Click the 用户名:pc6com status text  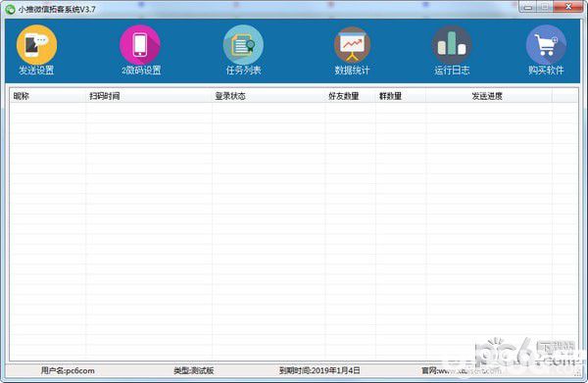pyautogui.click(x=68, y=370)
